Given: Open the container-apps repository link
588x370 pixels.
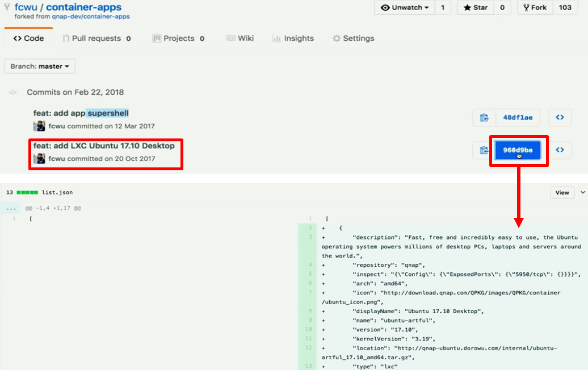Looking at the screenshot, I should [83, 7].
